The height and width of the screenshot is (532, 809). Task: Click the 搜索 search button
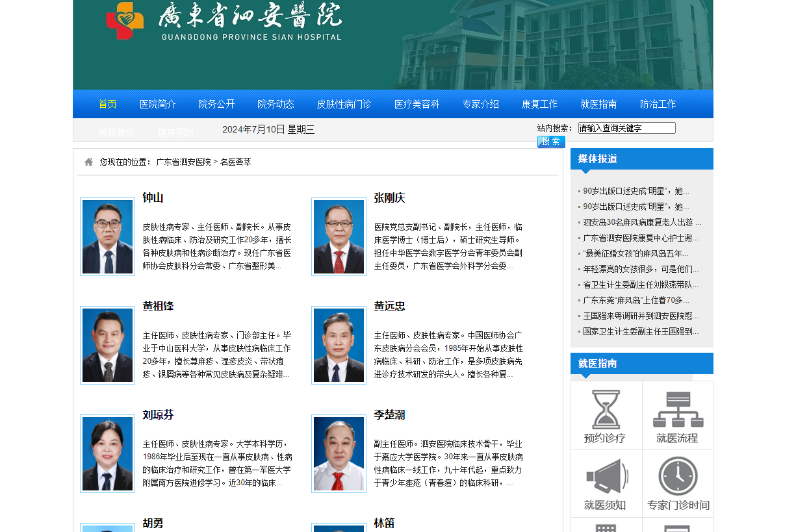(551, 142)
